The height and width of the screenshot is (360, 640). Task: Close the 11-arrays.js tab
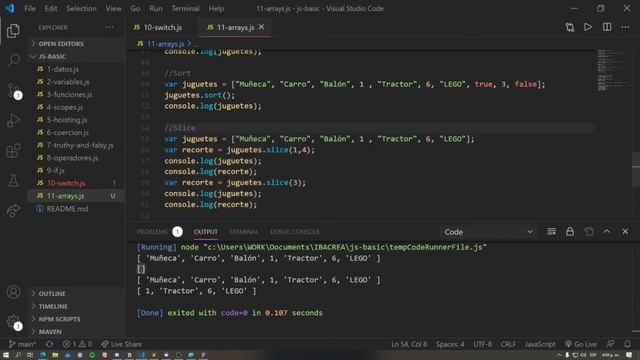coord(262,27)
